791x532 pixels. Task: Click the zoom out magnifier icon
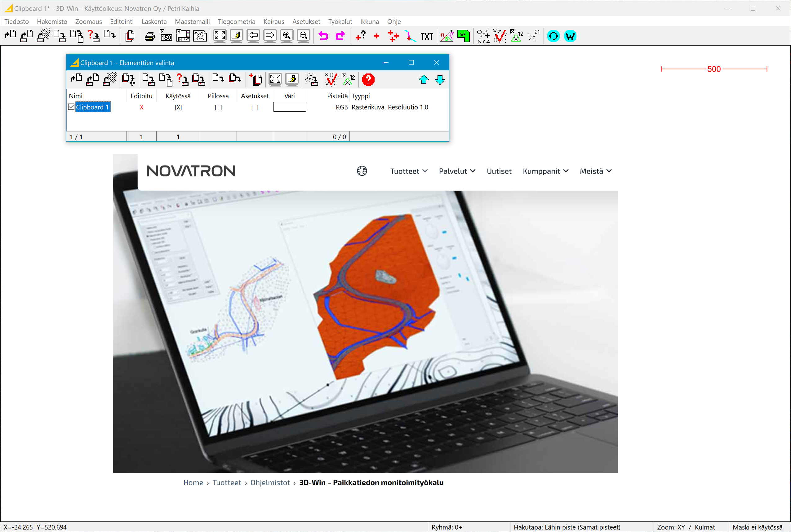(303, 36)
